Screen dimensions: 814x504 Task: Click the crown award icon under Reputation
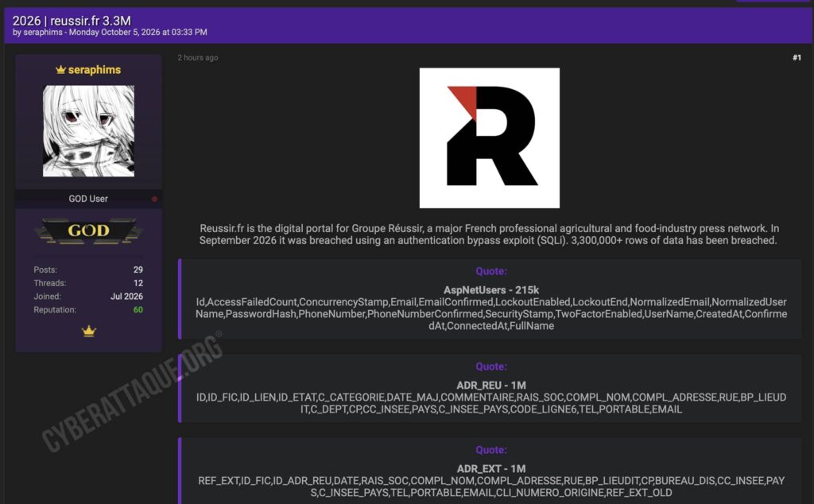coord(89,331)
